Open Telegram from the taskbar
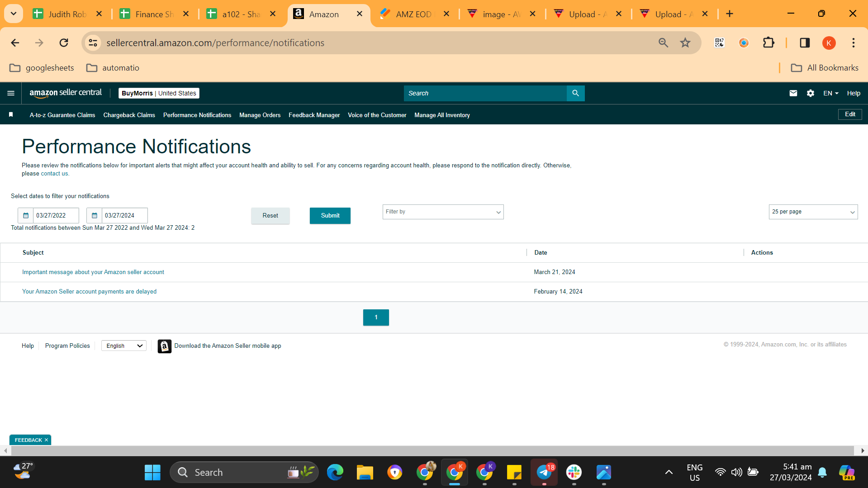The height and width of the screenshot is (488, 868). pos(544,473)
